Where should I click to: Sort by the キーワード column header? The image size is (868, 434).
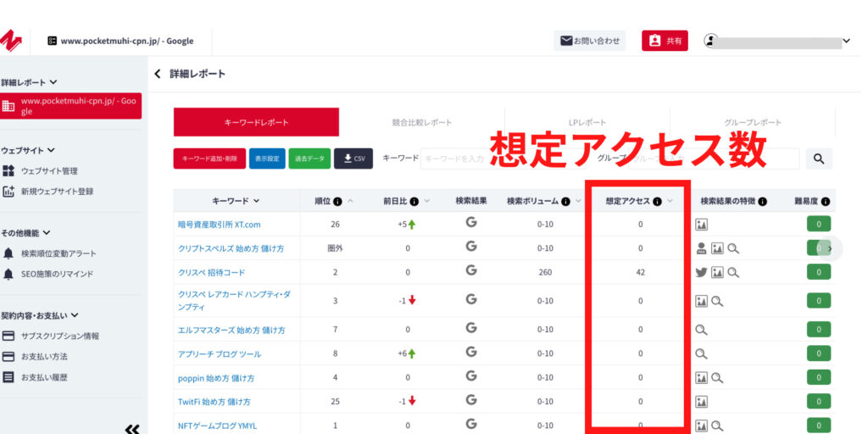click(x=236, y=201)
